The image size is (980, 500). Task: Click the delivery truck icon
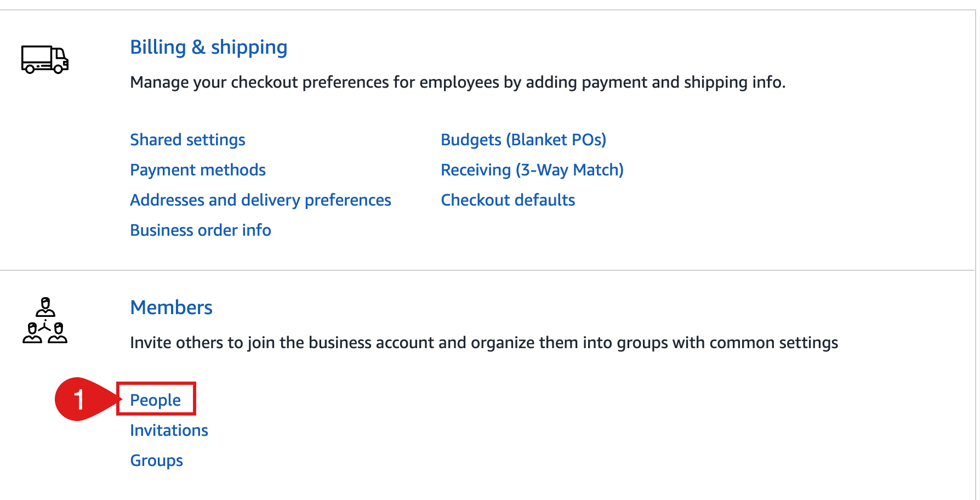[x=45, y=59]
